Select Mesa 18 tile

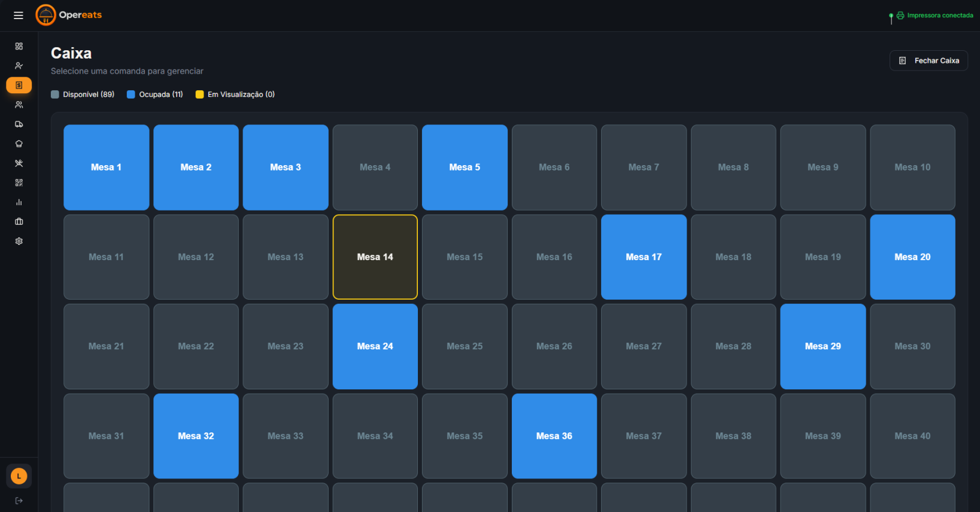click(733, 257)
